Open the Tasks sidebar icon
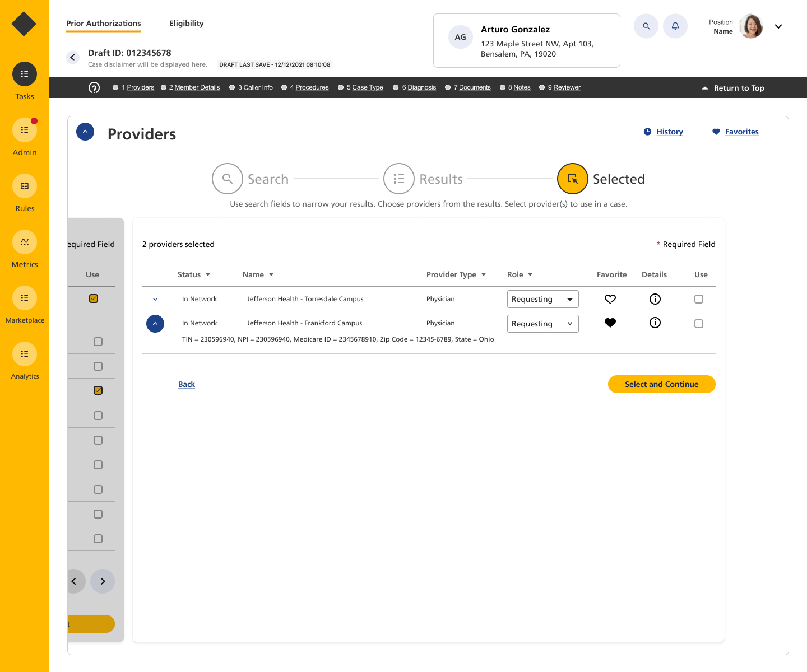Screen dimensions: 807x672 pos(25,74)
